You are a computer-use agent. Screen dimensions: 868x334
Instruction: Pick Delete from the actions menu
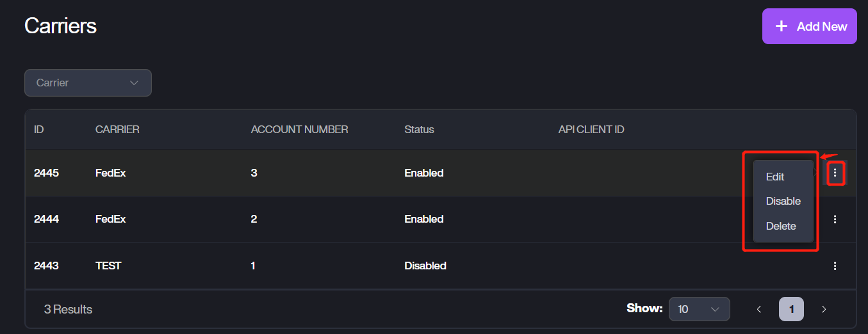point(781,226)
